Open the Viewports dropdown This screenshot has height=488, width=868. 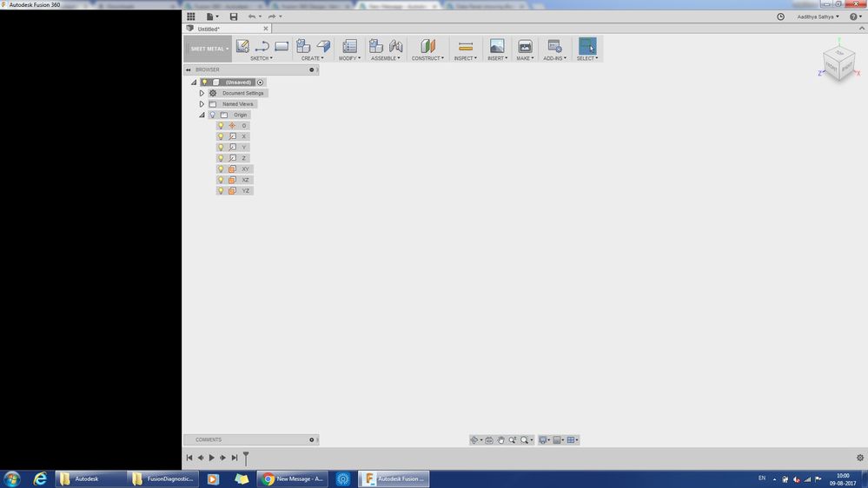tap(573, 440)
